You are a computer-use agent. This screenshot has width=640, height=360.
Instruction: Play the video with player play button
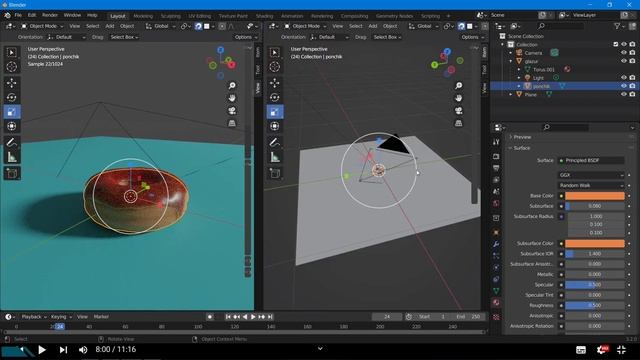pos(42,350)
